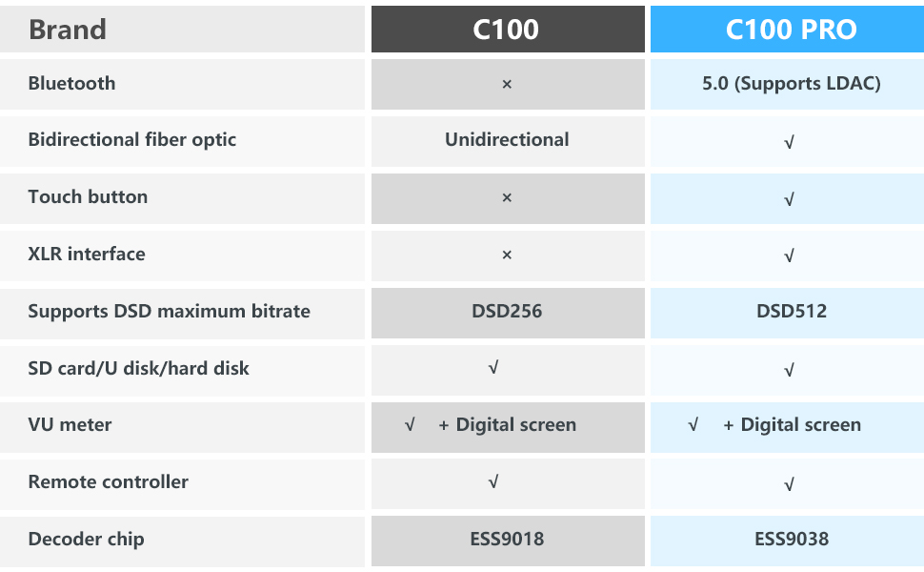Select the Touch button cross mark for C100
The height and width of the screenshot is (572, 924).
(x=507, y=198)
